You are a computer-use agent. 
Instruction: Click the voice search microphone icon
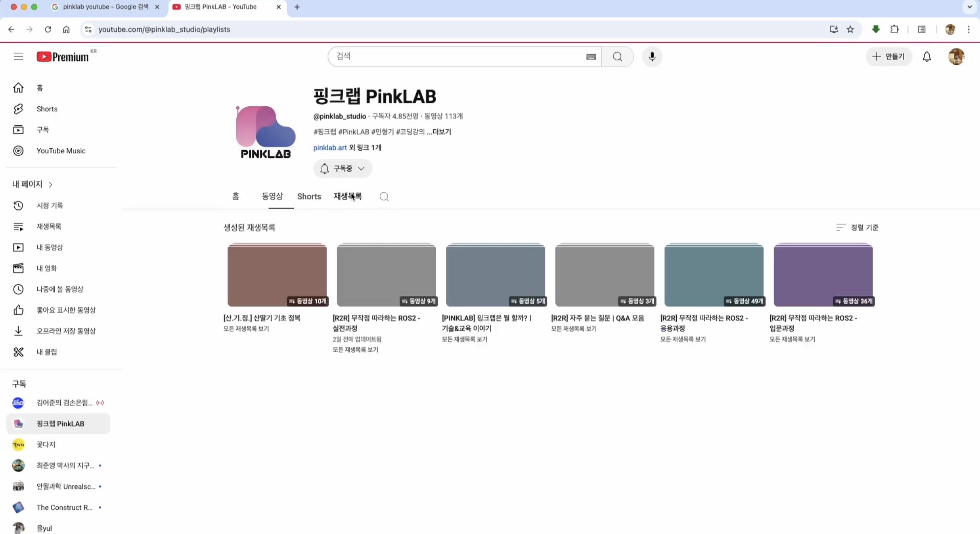coord(652,56)
